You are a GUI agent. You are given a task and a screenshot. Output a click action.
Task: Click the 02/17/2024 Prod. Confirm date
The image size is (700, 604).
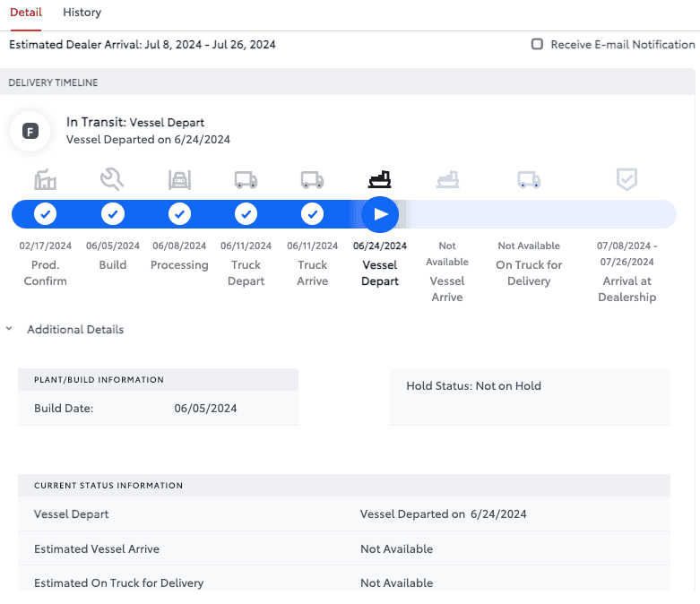click(x=45, y=246)
